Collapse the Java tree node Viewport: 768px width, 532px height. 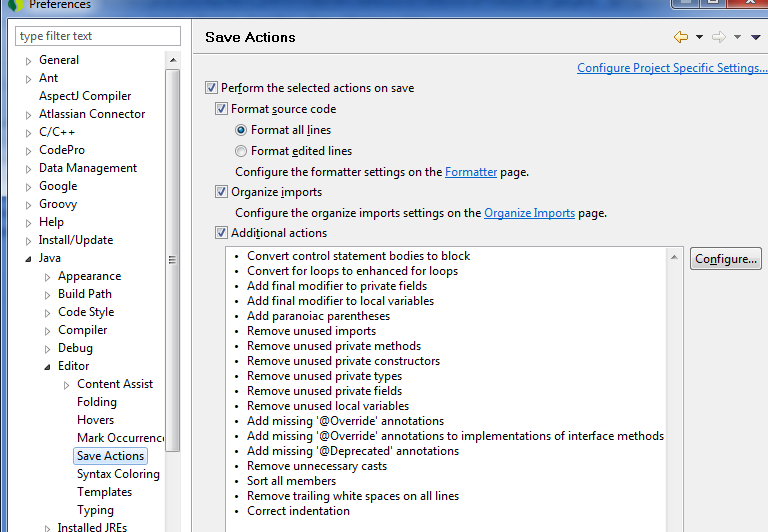point(28,259)
